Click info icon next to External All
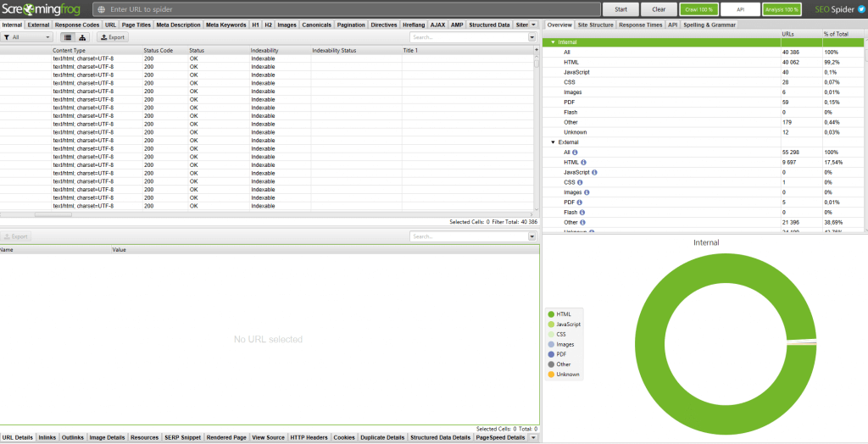The height and width of the screenshot is (444, 868). click(x=576, y=152)
